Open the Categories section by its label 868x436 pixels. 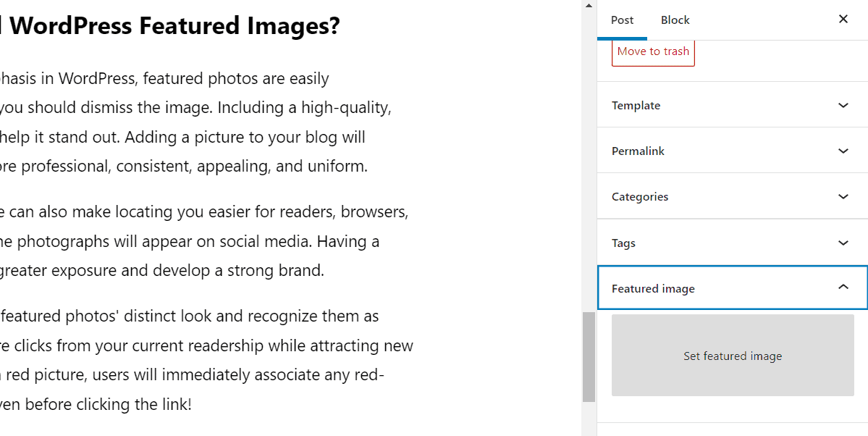[640, 197]
